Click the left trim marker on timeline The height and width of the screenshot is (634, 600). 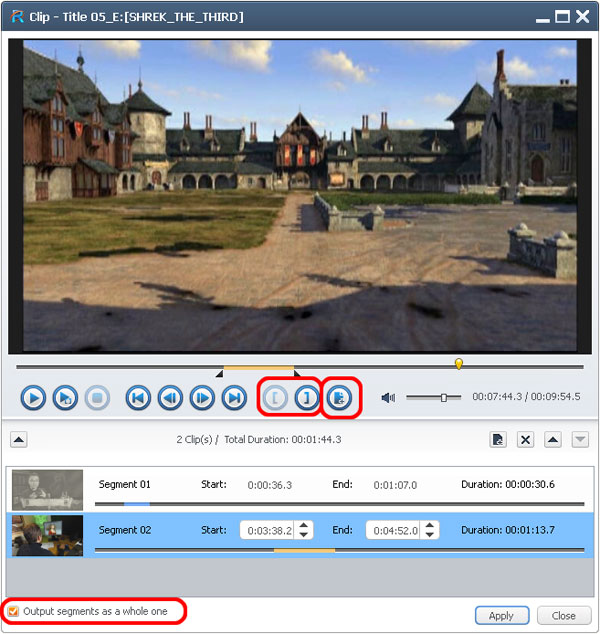pyautogui.click(x=220, y=374)
